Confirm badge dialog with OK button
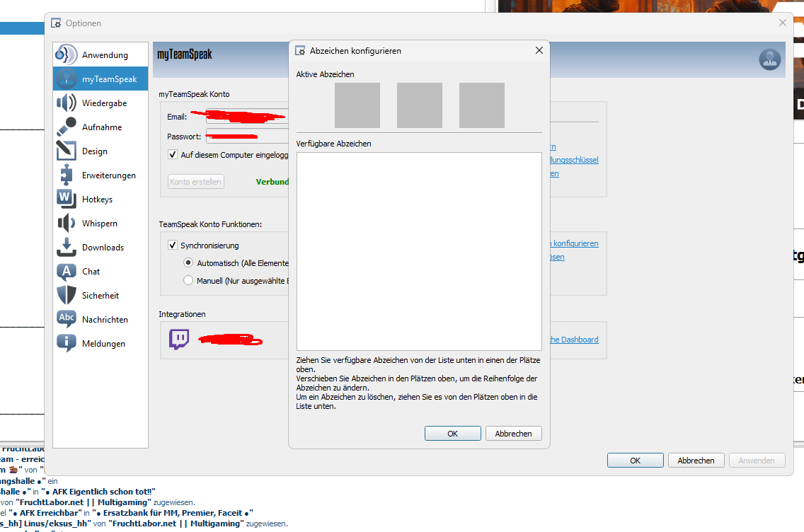The image size is (804, 532). pyautogui.click(x=452, y=434)
